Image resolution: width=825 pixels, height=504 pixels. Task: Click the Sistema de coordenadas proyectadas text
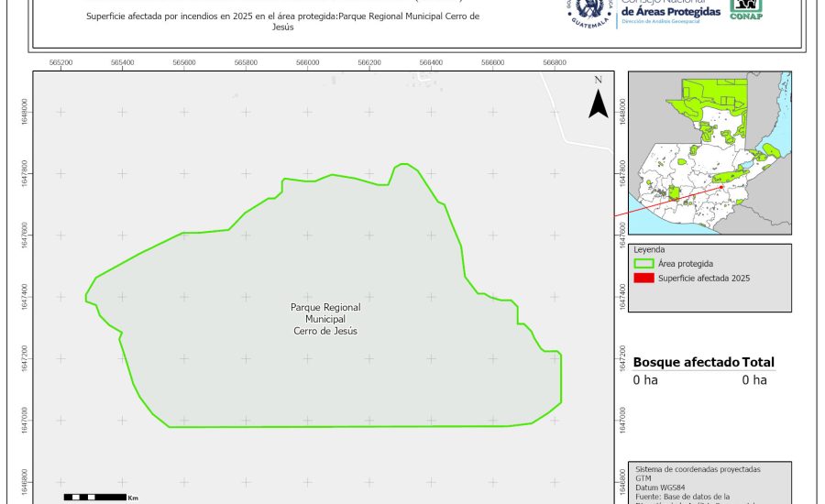tap(698, 468)
